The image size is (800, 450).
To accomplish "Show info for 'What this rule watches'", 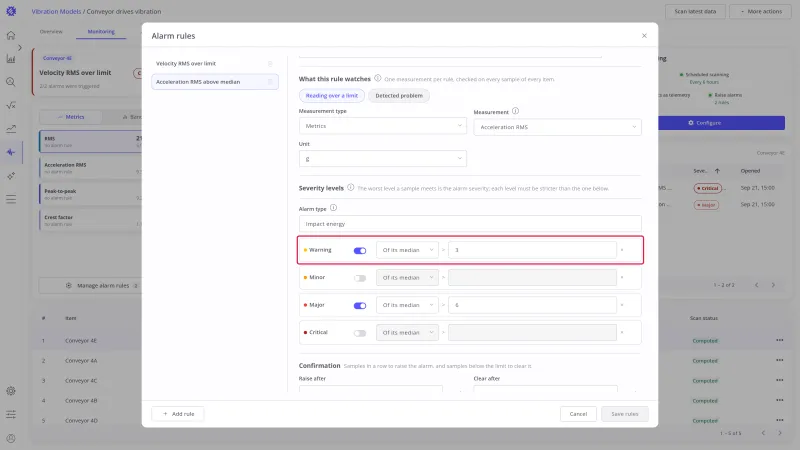I will pos(378,78).
